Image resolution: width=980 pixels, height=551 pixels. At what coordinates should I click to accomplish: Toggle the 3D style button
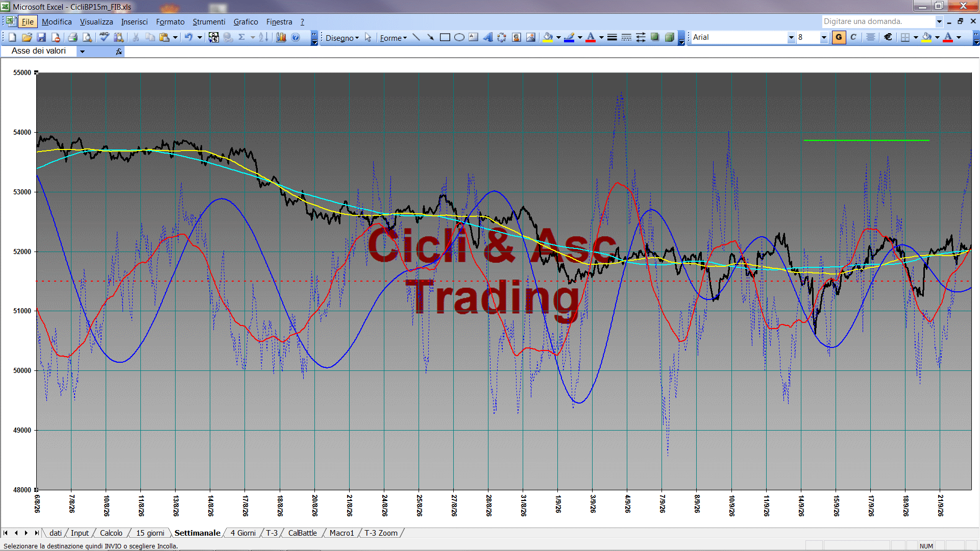click(x=669, y=37)
